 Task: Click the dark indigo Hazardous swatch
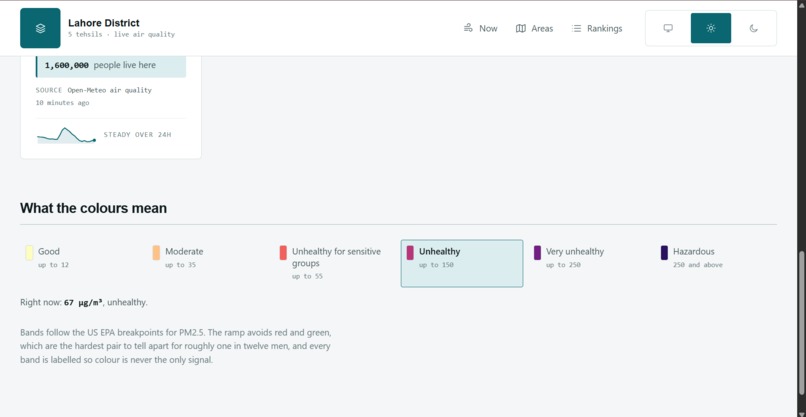point(664,252)
